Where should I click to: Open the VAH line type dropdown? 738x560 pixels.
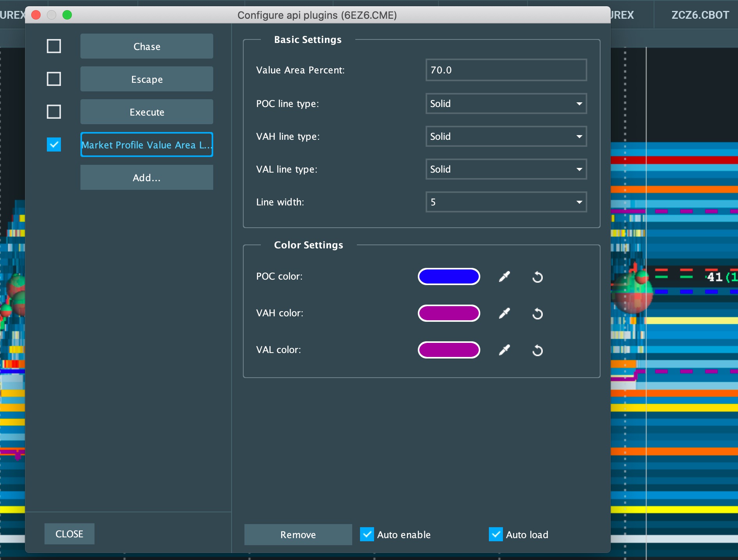click(x=506, y=136)
